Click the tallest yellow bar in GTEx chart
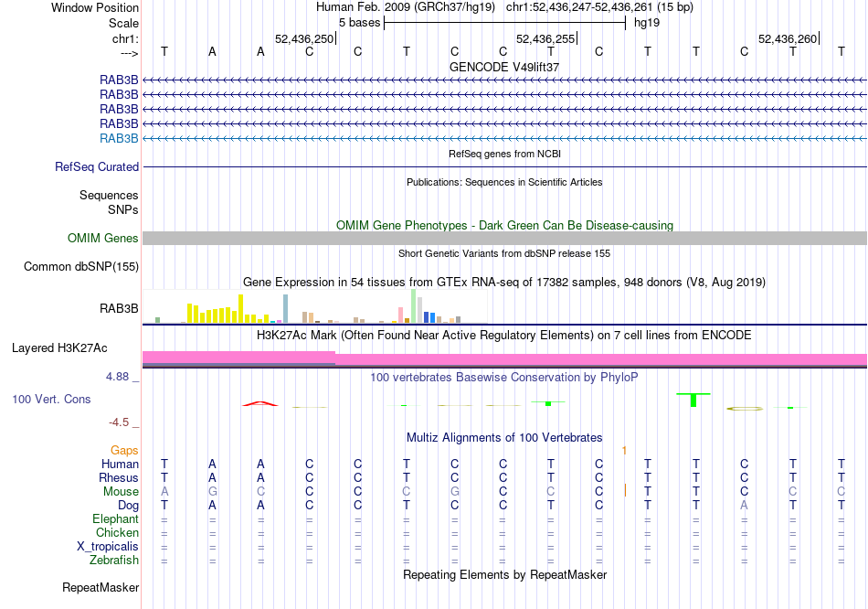 pyautogui.click(x=241, y=309)
